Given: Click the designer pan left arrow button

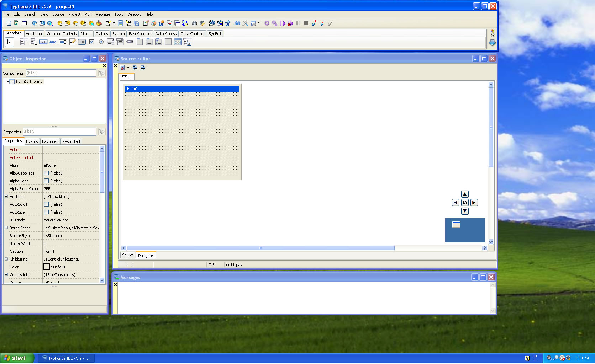Looking at the screenshot, I should [456, 203].
